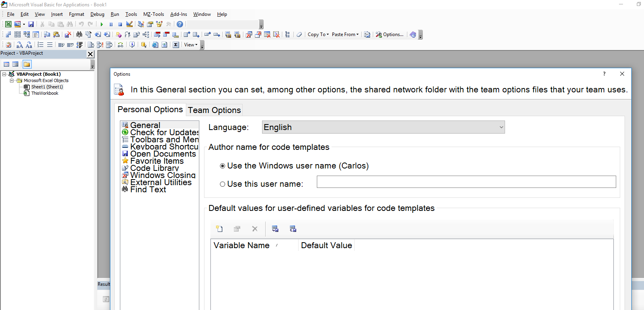Open Standard toolbar overflow options arrow
This screenshot has height=310, width=644.
click(x=261, y=25)
